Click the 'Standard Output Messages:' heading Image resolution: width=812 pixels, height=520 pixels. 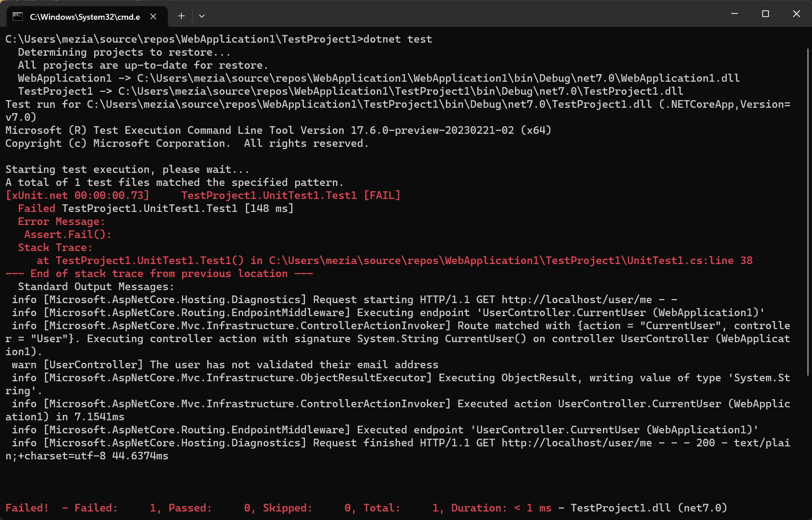(x=96, y=286)
